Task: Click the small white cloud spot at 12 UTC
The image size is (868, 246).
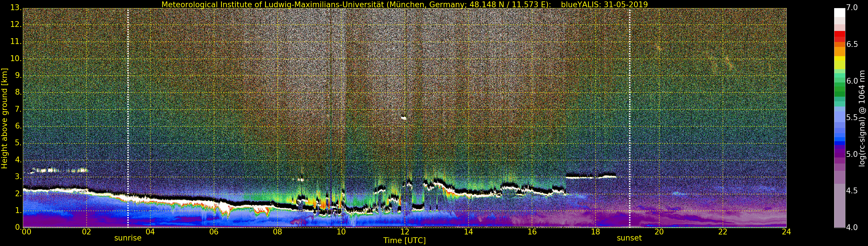Action: pos(404,118)
